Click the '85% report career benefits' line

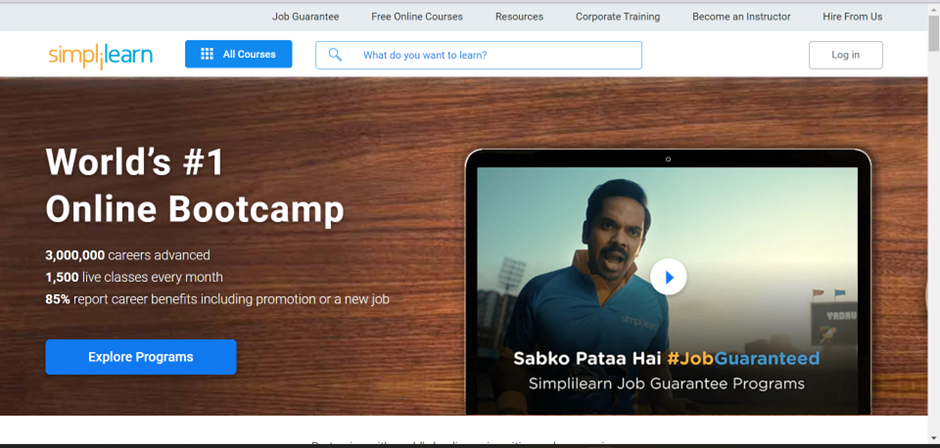click(218, 299)
